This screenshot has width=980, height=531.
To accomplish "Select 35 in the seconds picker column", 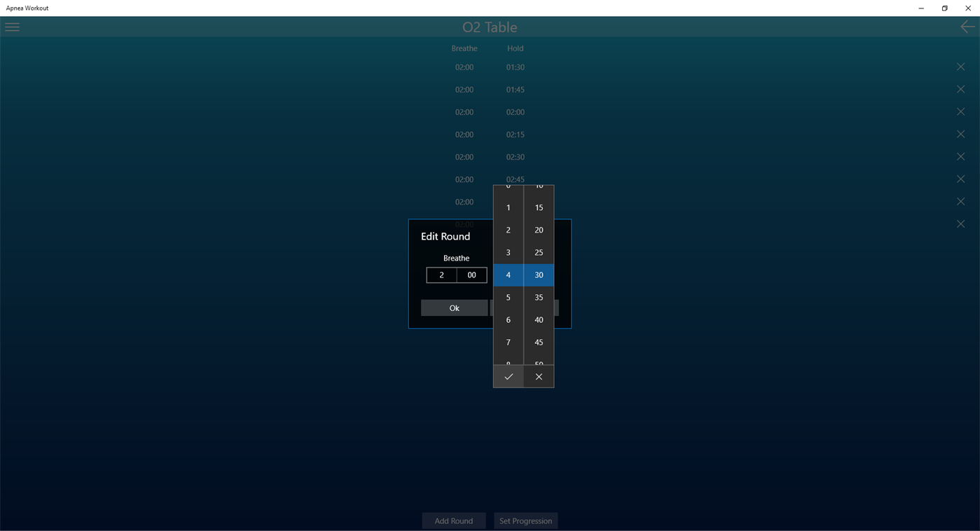I will (x=538, y=297).
